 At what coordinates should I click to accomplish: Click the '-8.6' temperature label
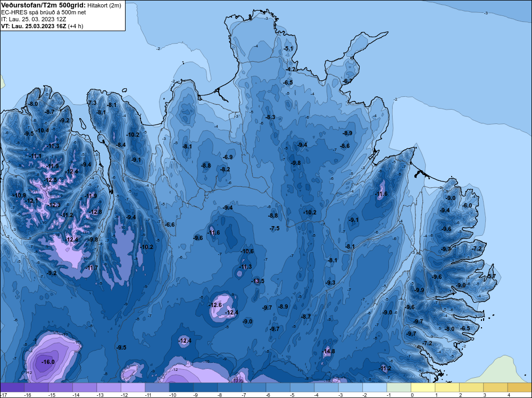[345, 146]
